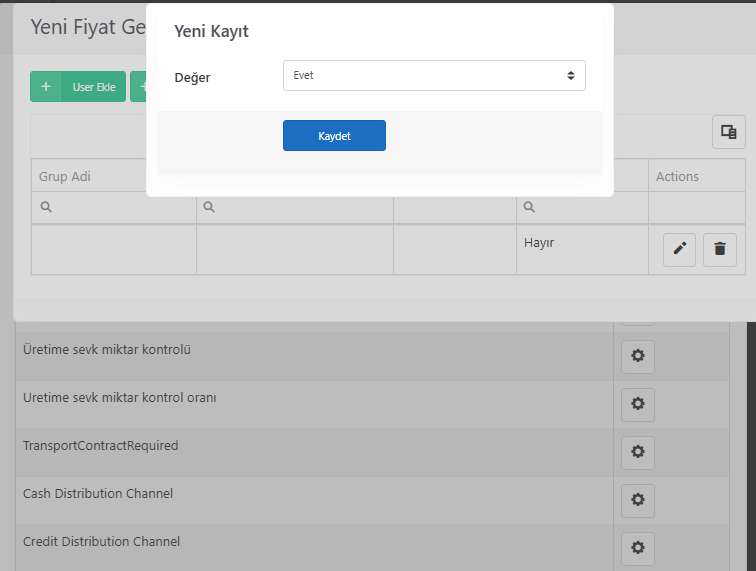Open the column chooser icon above Actions
The width and height of the screenshot is (756, 571).
point(729,132)
